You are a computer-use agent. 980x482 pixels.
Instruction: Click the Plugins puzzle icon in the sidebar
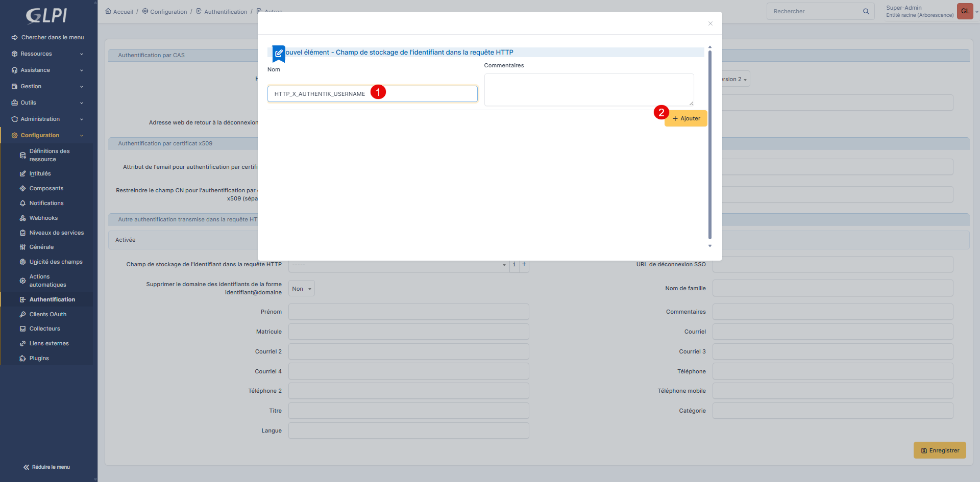coord(22,359)
